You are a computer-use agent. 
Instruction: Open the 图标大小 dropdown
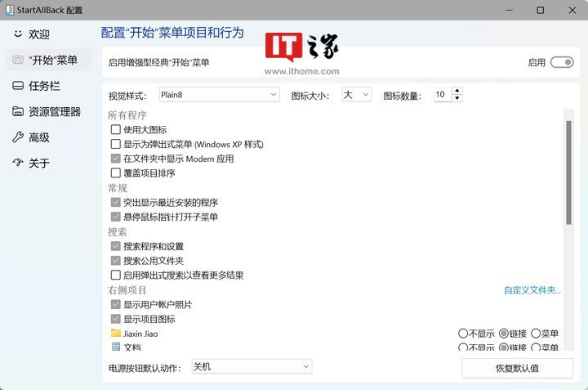click(357, 95)
